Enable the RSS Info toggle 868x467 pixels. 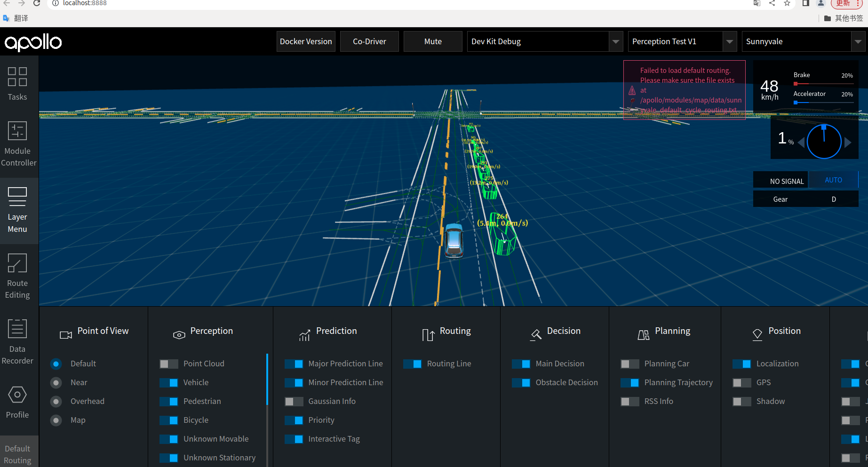coord(630,402)
